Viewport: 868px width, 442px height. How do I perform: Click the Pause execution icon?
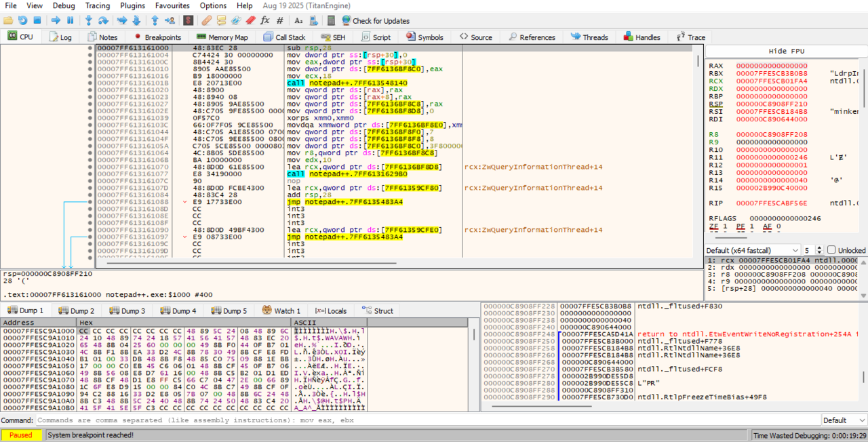point(70,20)
